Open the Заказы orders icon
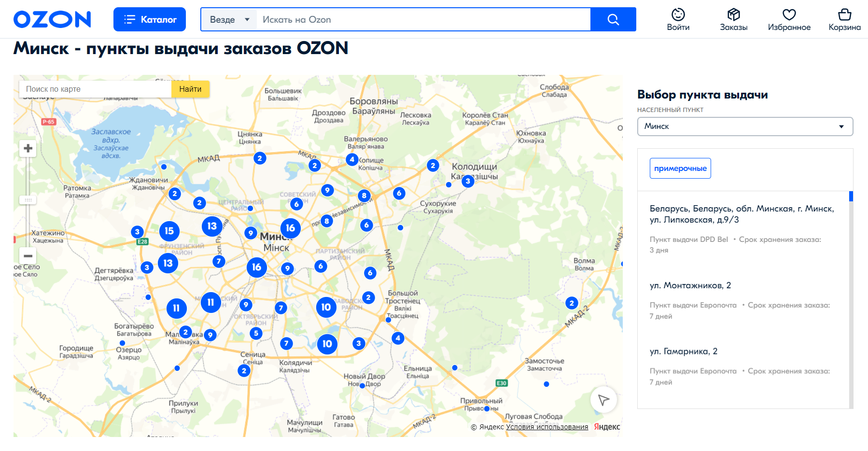The height and width of the screenshot is (451, 868). point(734,20)
